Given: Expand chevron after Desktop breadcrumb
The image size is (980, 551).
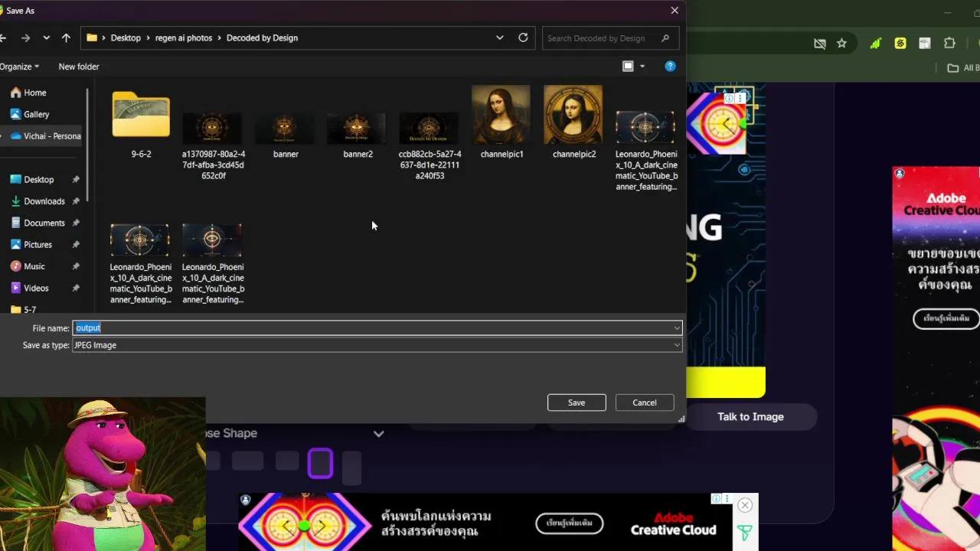Looking at the screenshot, I should tap(148, 37).
